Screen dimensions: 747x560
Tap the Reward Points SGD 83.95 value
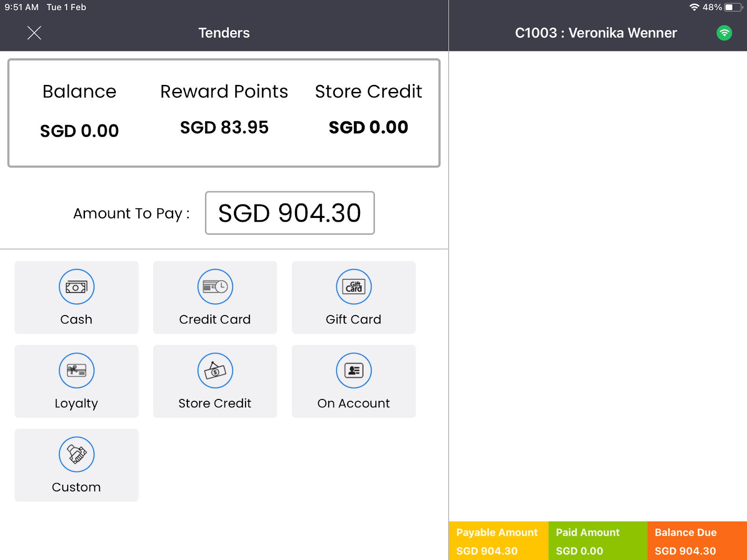tap(224, 127)
